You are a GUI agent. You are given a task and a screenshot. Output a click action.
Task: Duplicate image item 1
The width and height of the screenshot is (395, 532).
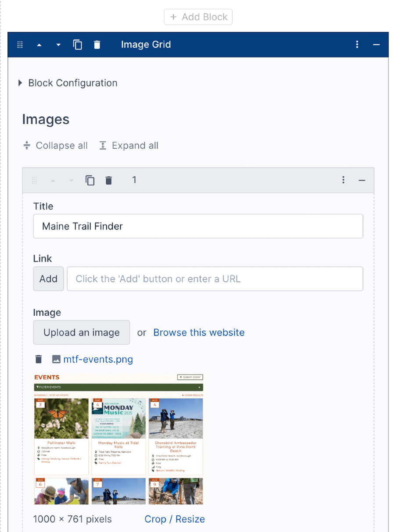(90, 180)
